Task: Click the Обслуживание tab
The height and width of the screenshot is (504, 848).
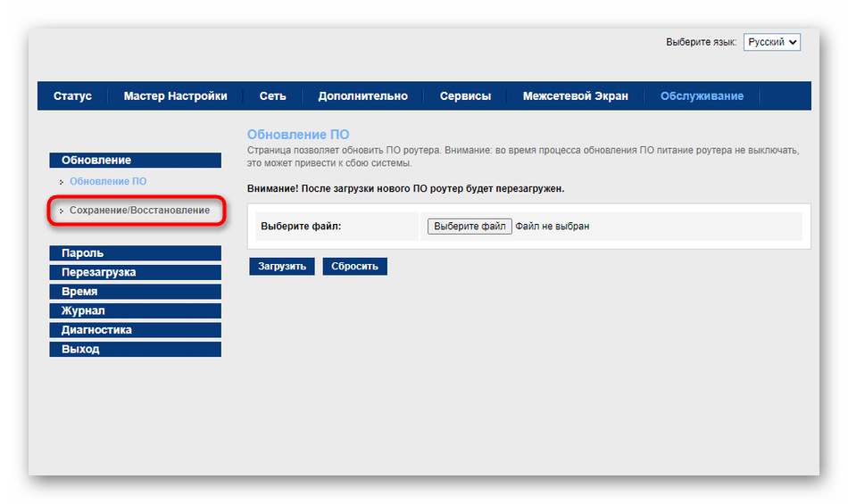Action: [x=702, y=96]
